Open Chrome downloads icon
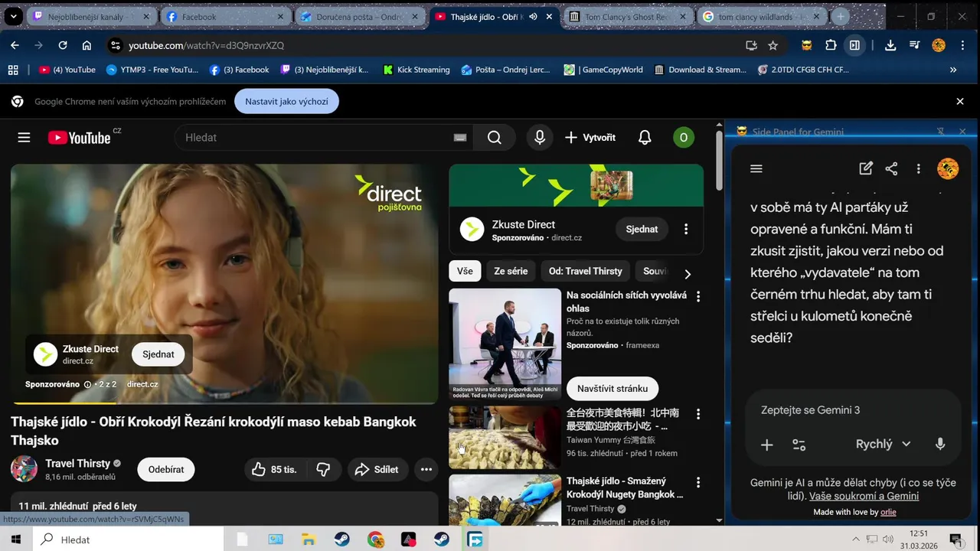980x551 pixels. [x=890, y=45]
